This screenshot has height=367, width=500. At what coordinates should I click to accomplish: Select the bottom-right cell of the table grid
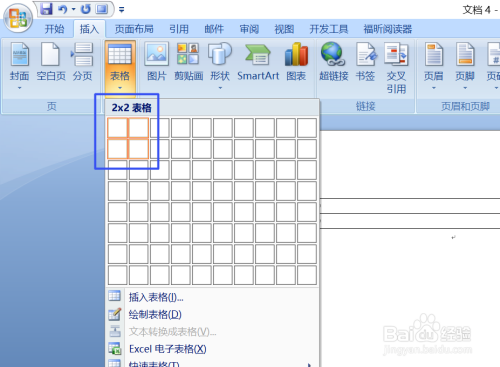(307, 275)
